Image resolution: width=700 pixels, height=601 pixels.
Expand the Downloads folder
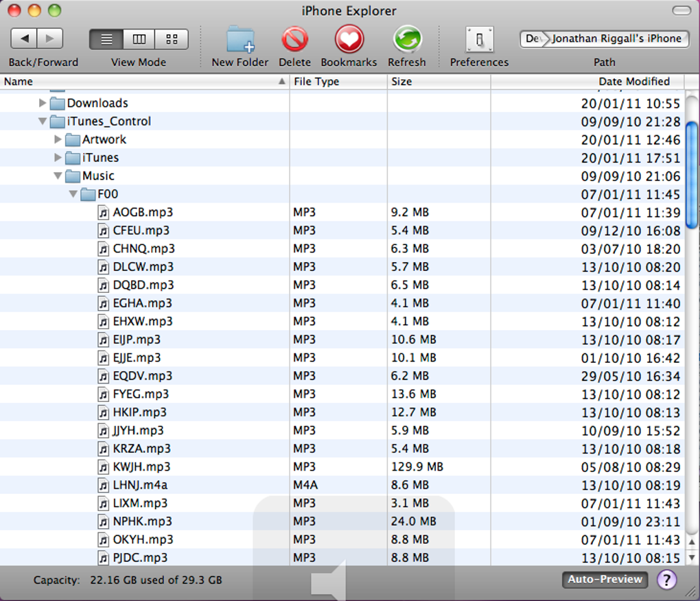pyautogui.click(x=43, y=103)
